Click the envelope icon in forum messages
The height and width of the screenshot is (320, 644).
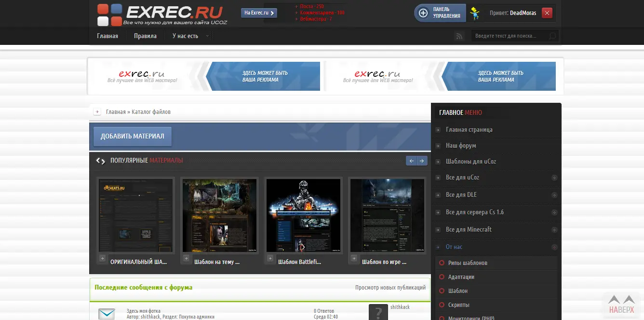click(x=107, y=313)
